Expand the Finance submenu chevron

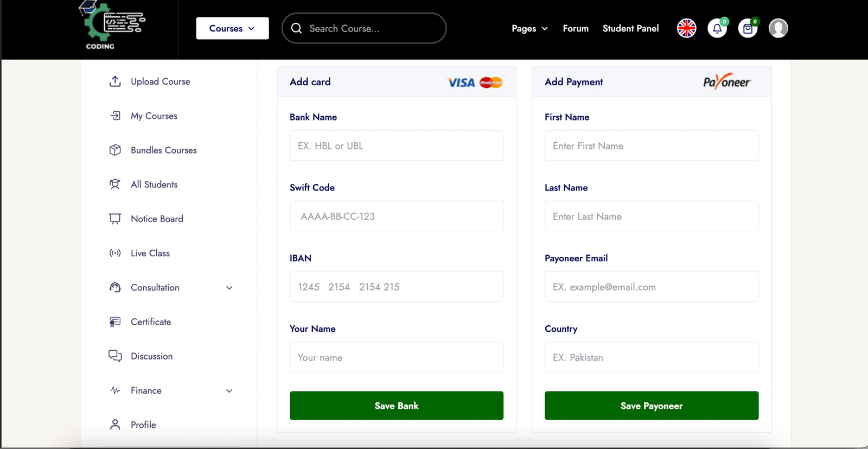click(229, 391)
